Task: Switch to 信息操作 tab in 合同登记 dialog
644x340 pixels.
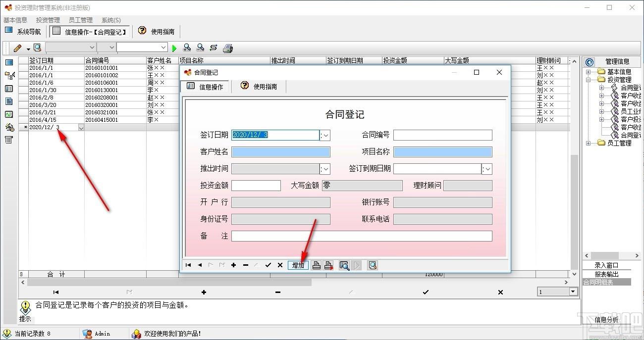Action: 205,87
